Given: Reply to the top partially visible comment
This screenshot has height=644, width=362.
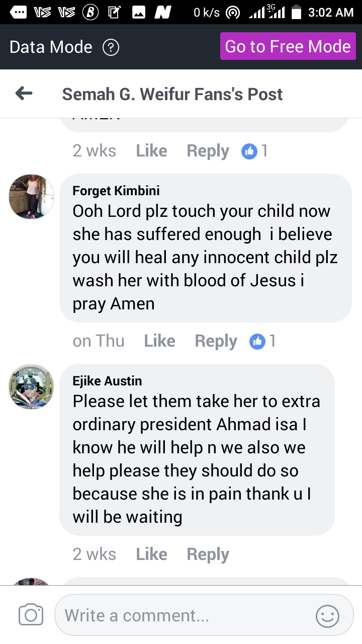Looking at the screenshot, I should pos(208,151).
